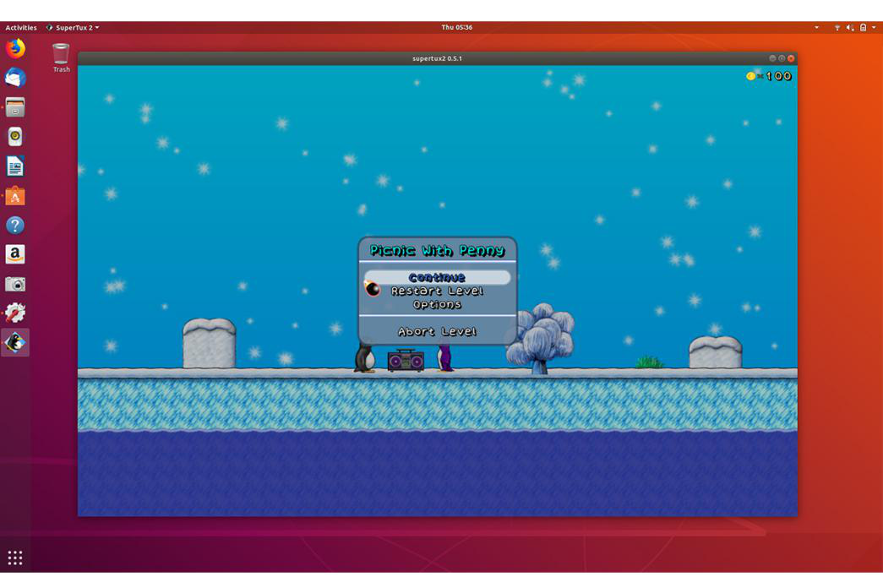
Task: Click the network status icon
Action: pos(837,27)
